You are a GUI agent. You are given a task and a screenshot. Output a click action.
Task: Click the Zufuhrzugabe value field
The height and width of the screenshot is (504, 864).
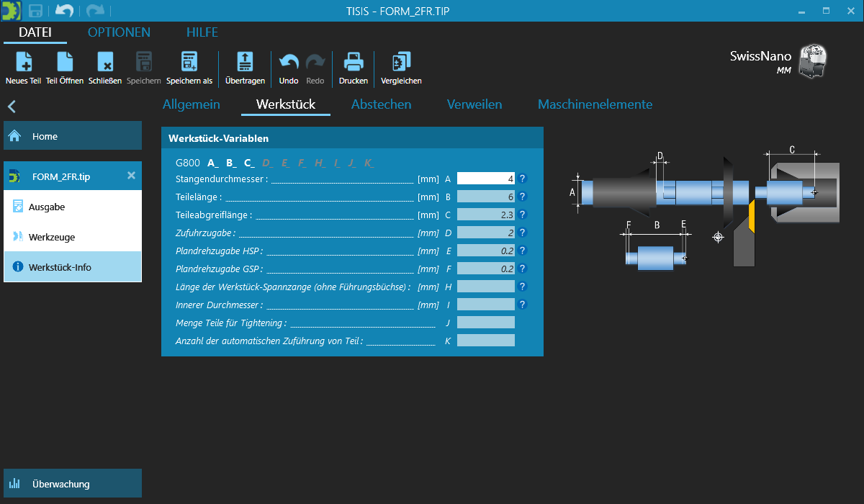click(486, 233)
